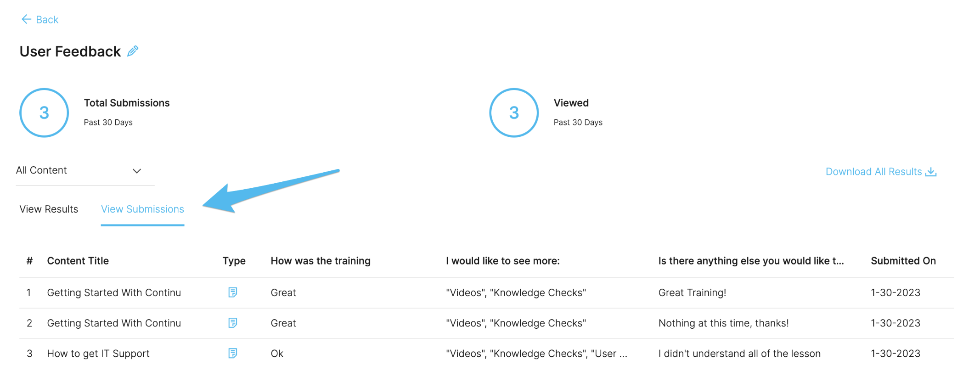Click type icon for How to get IT Support

233,354
